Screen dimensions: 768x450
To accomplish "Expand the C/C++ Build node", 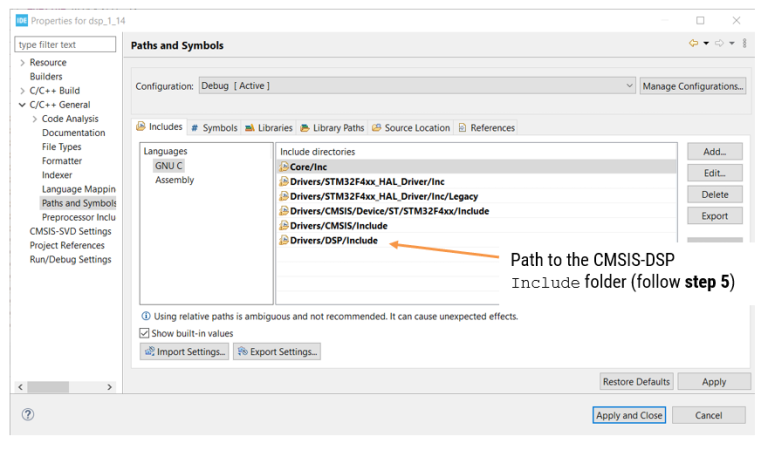I will [22, 91].
